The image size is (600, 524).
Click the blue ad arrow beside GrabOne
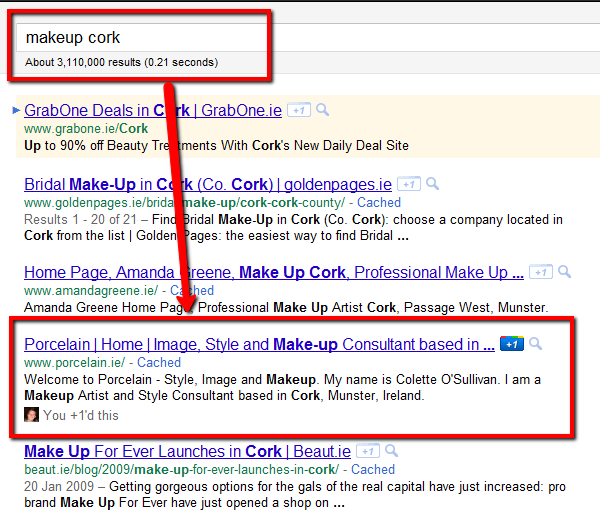coord(16,110)
